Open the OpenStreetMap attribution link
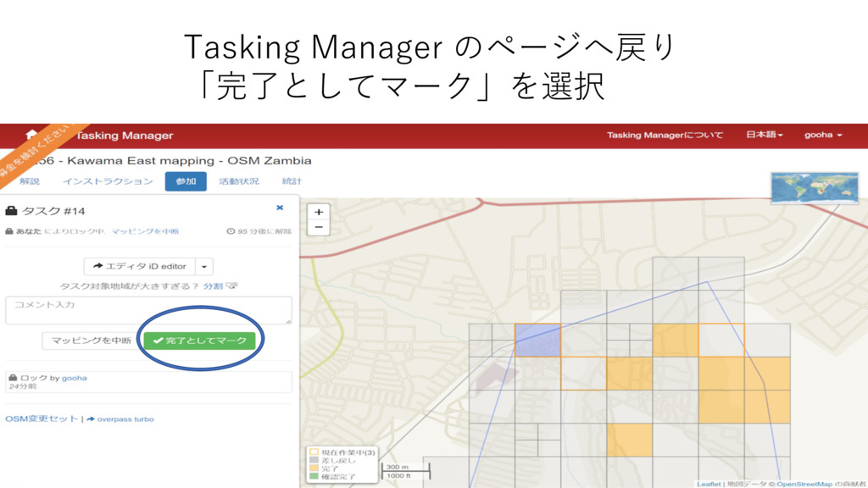This screenshot has width=868, height=488. [804, 484]
